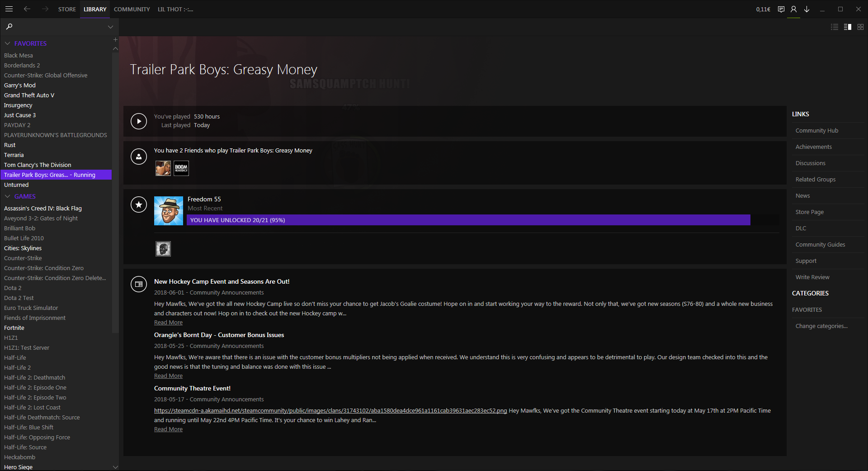Go forward with the right arrow
This screenshot has height=471, width=868.
click(x=45, y=9)
